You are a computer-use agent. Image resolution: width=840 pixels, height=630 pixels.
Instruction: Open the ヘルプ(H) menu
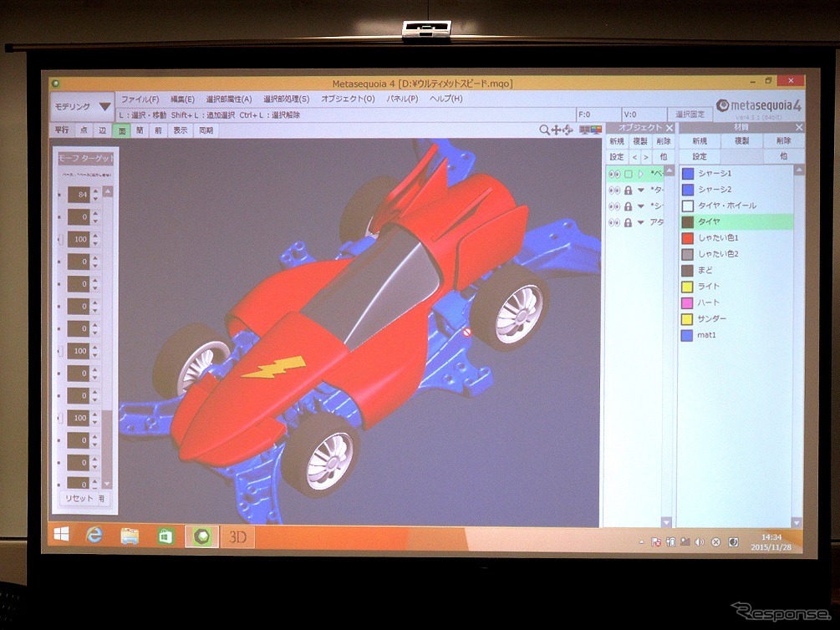tap(445, 99)
